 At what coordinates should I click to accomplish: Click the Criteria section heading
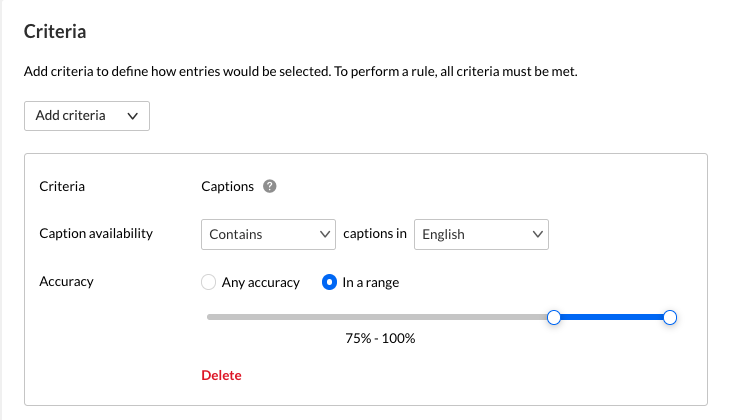pyautogui.click(x=55, y=32)
